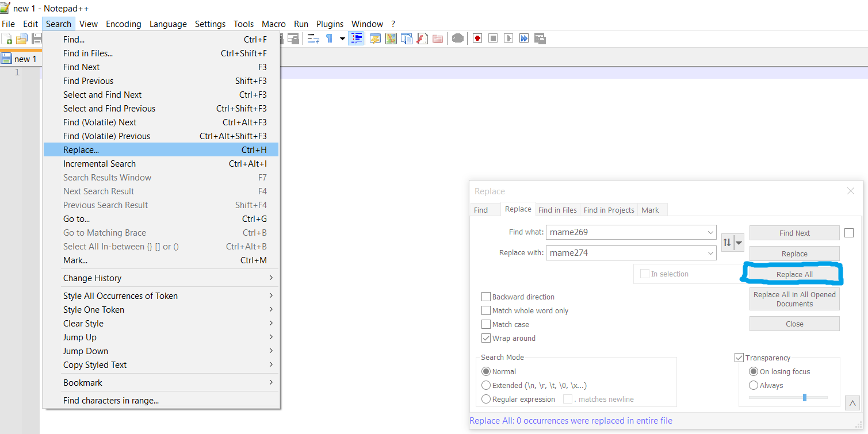Click the Save Current Recorded Macro icon

click(540, 39)
